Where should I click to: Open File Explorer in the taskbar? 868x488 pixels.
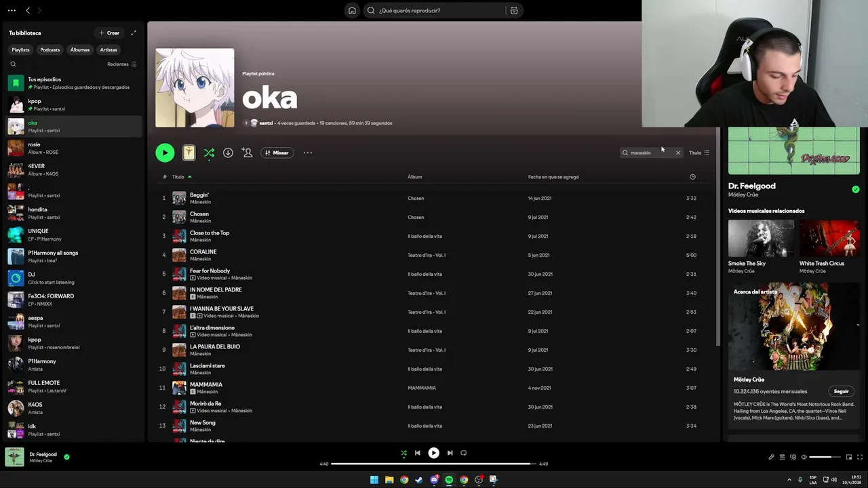389,479
